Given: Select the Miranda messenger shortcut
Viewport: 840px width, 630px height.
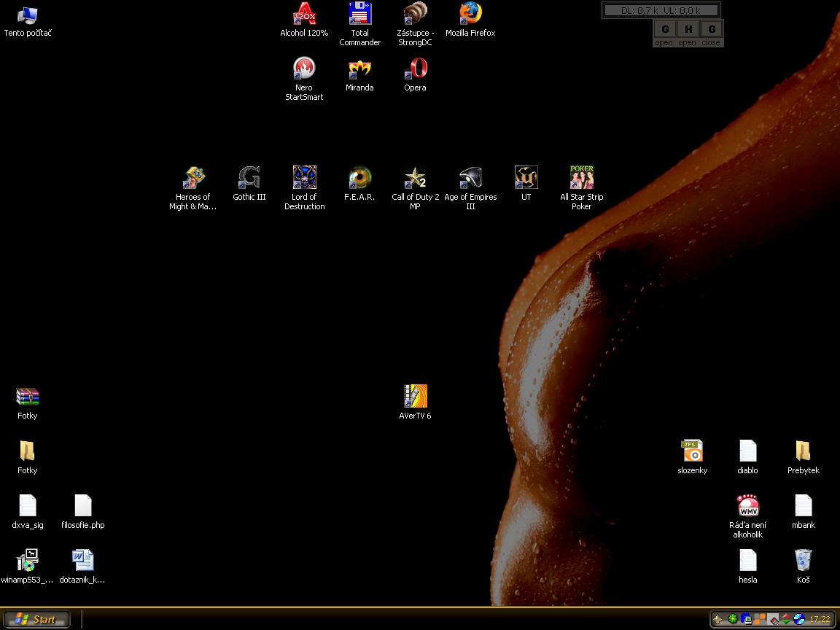Looking at the screenshot, I should (359, 69).
